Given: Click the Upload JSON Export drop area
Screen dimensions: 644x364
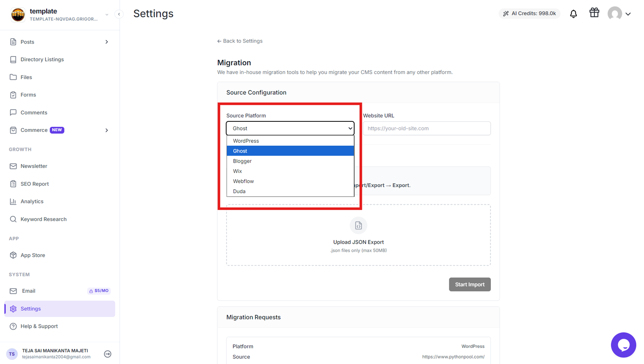Looking at the screenshot, I should click(358, 235).
